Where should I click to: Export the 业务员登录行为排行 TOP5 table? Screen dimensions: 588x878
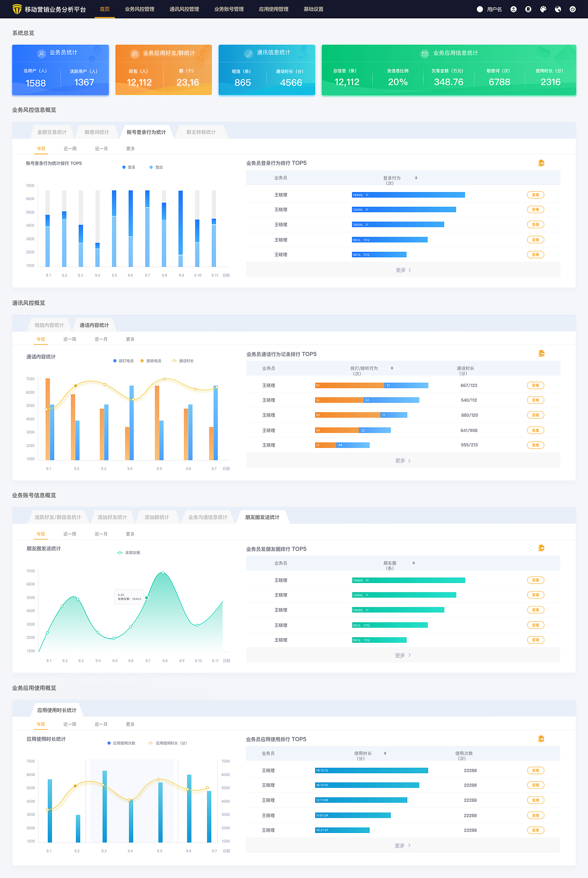pos(542,163)
